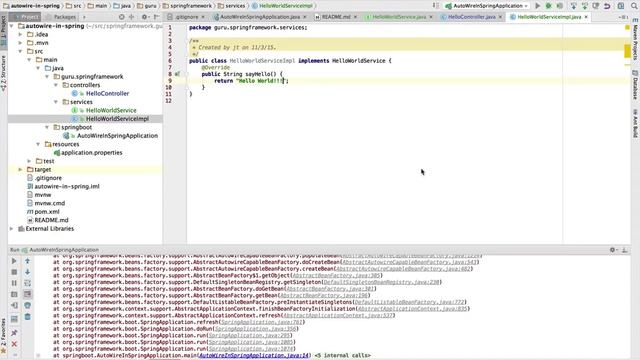Toggle scroll to end in Run console
Image resolution: width=640 pixels, height=360 pixels.
click(27, 294)
